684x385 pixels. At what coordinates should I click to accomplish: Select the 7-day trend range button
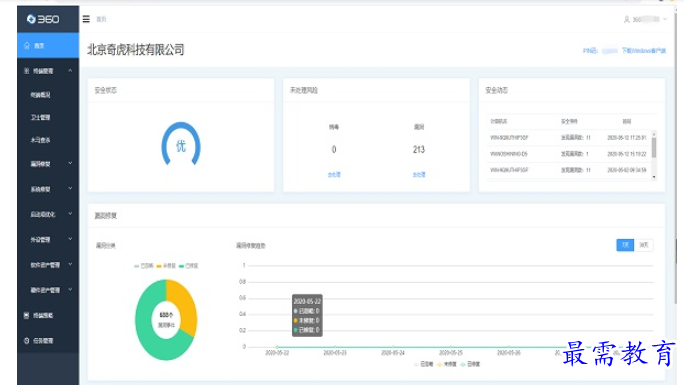pos(625,245)
